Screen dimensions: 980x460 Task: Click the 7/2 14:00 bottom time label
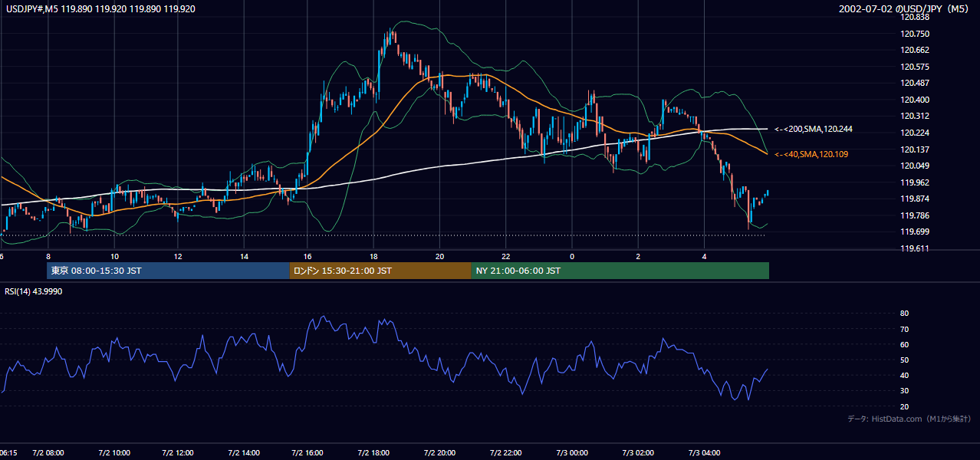pos(245,453)
